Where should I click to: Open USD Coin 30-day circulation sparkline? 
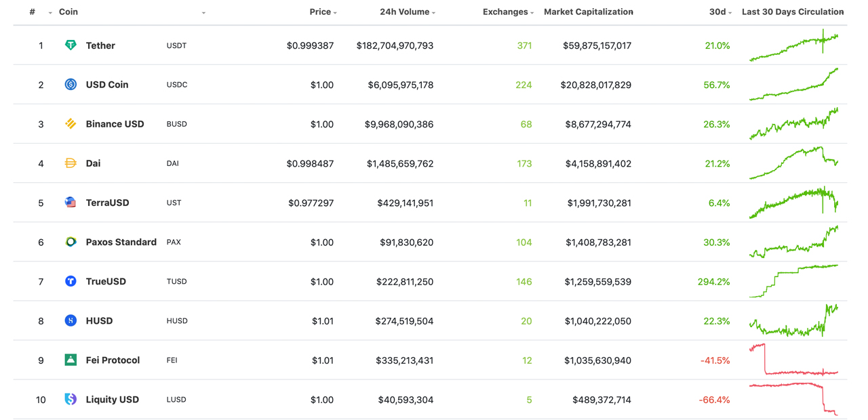click(x=793, y=85)
